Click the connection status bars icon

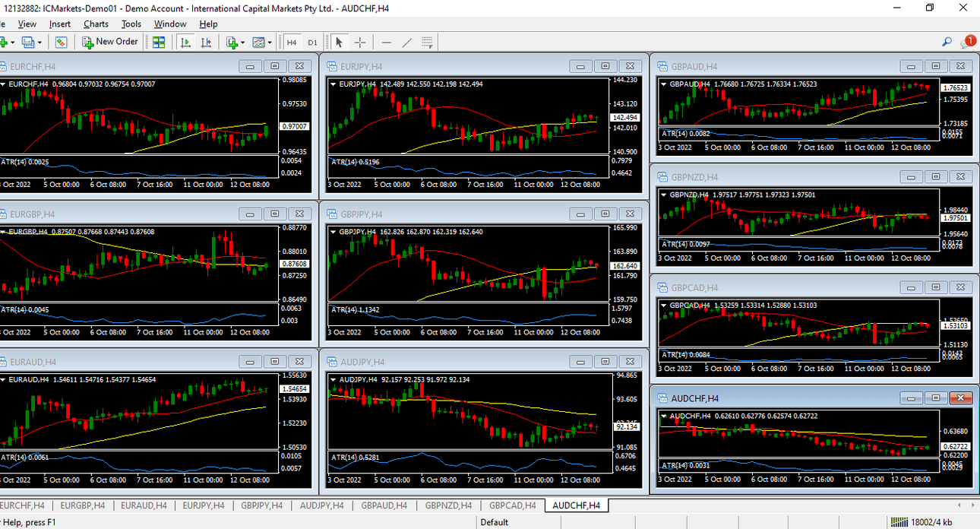[899, 522]
